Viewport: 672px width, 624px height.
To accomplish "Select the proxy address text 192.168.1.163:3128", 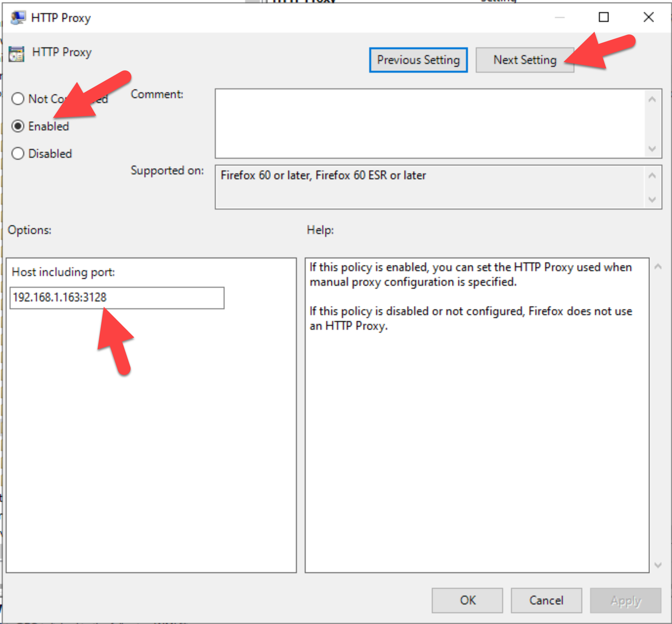I will pos(59,298).
